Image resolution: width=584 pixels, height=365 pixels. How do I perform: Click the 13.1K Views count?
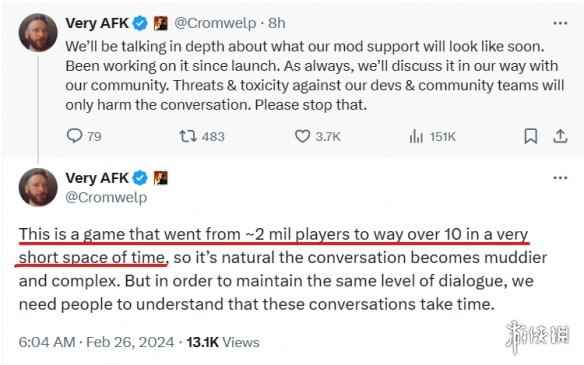223,342
